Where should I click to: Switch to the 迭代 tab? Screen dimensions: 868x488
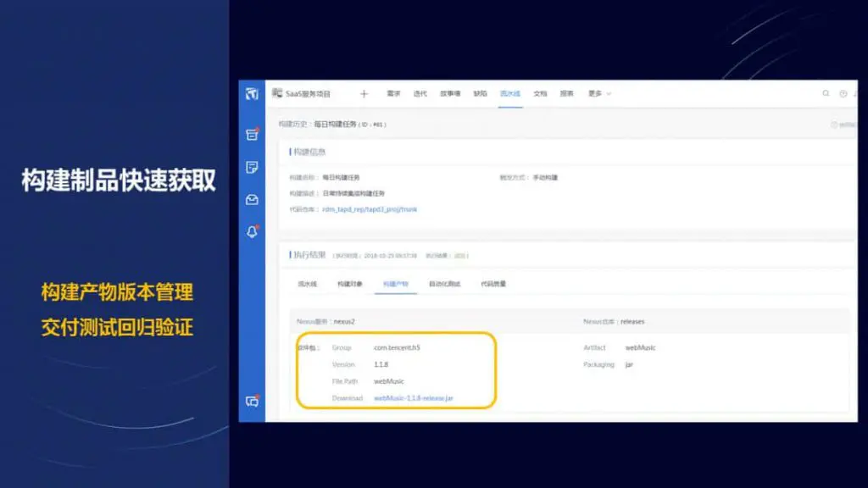click(420, 93)
